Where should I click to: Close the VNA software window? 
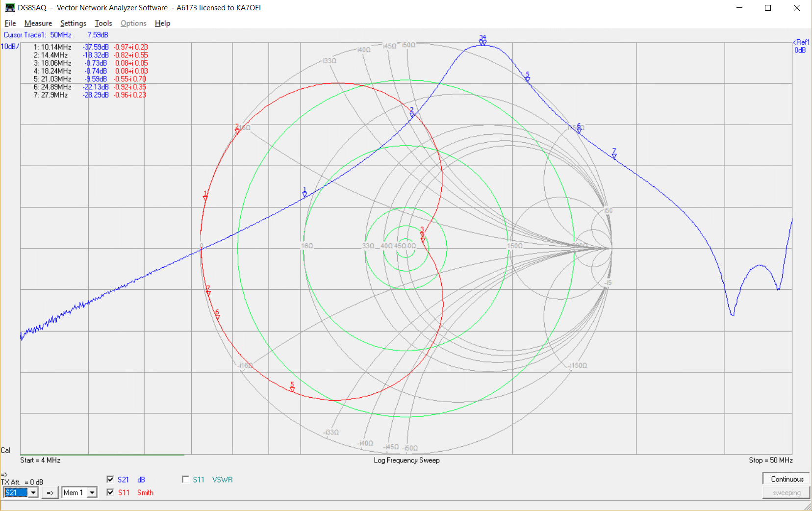click(797, 7)
